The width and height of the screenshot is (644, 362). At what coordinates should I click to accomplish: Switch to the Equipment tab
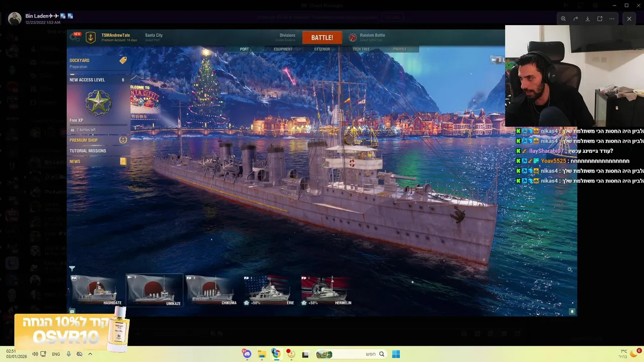pos(283,49)
